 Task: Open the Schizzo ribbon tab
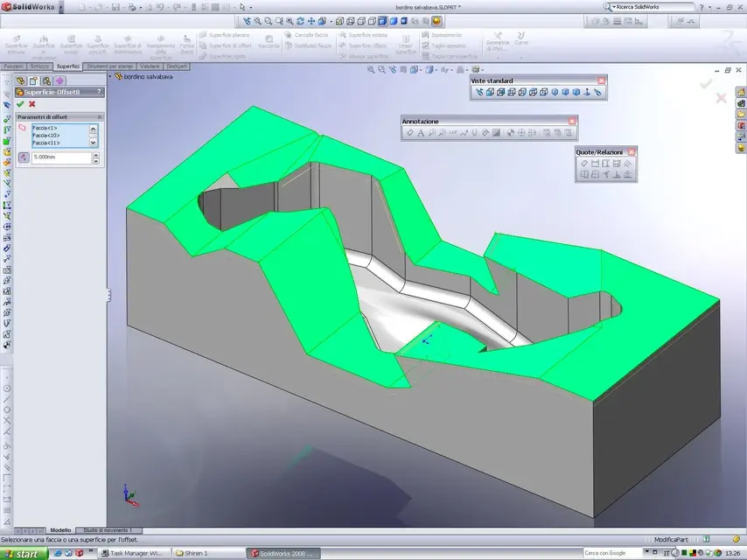38,66
